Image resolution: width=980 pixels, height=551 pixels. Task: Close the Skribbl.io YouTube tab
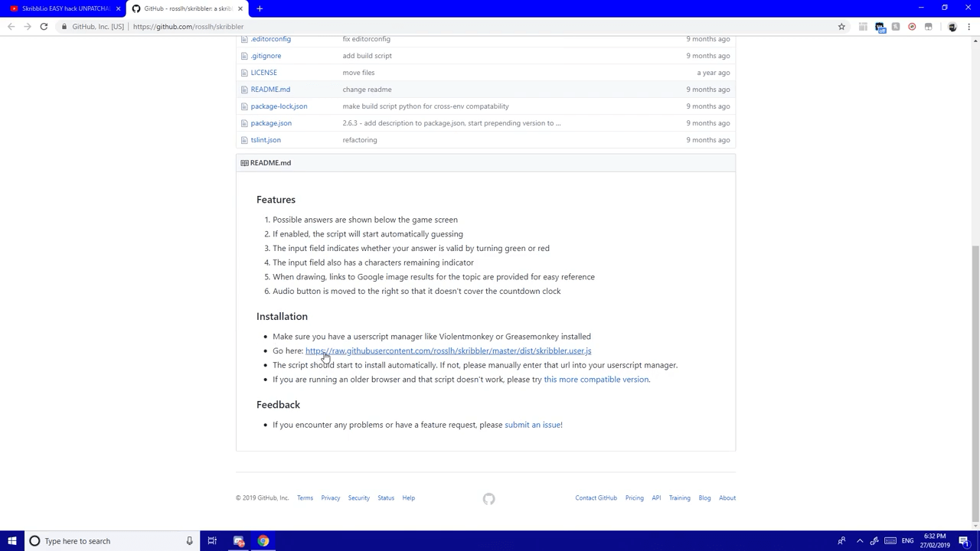118,8
